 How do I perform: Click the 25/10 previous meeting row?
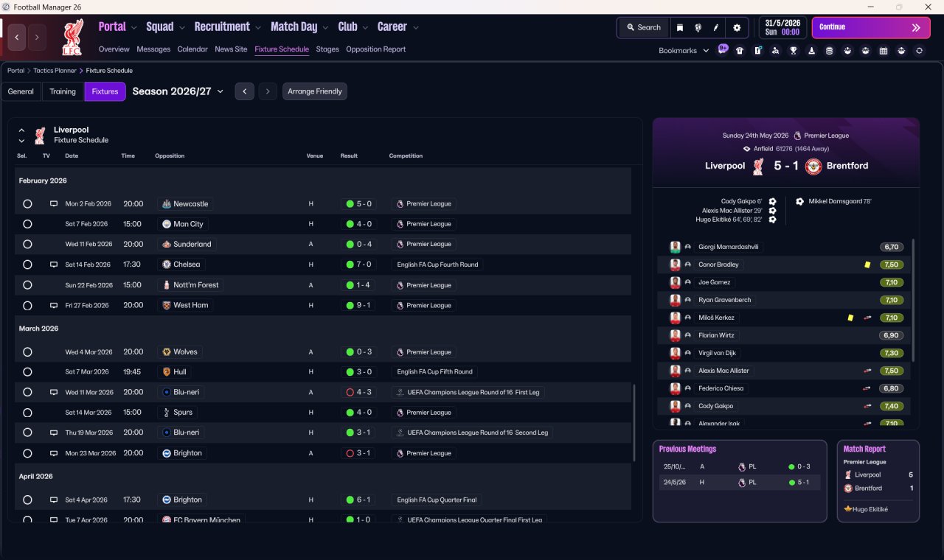point(740,466)
